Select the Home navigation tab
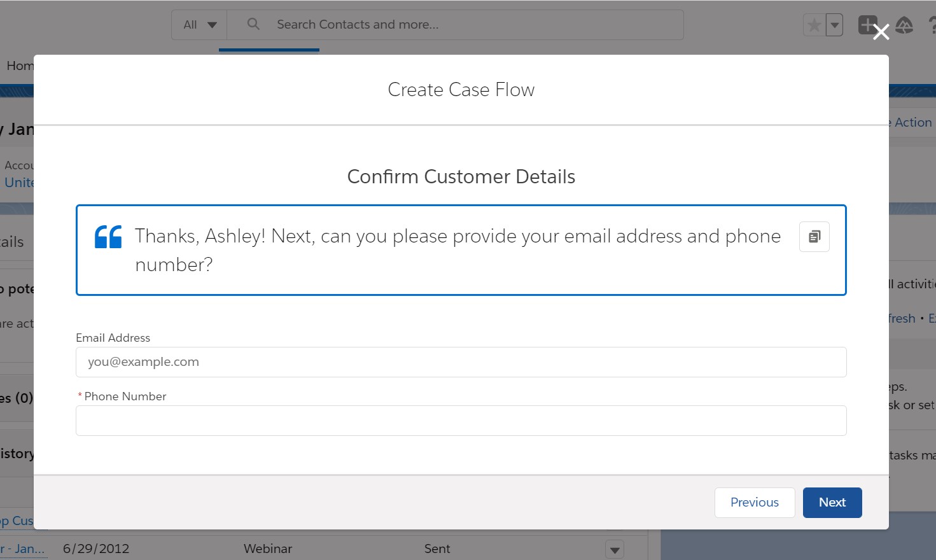The height and width of the screenshot is (560, 936). click(19, 66)
